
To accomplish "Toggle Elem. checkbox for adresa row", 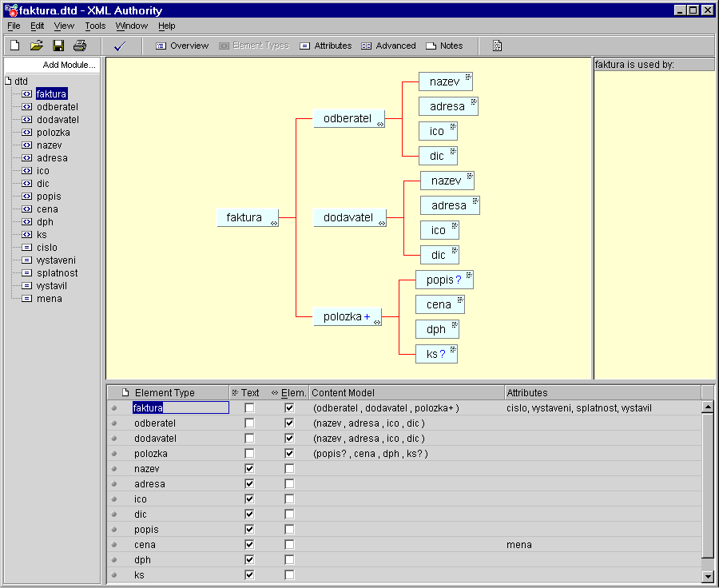I will click(289, 483).
